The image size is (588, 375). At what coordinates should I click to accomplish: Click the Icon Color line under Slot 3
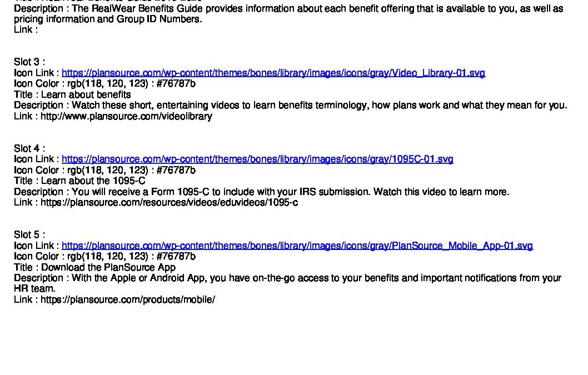(x=104, y=84)
